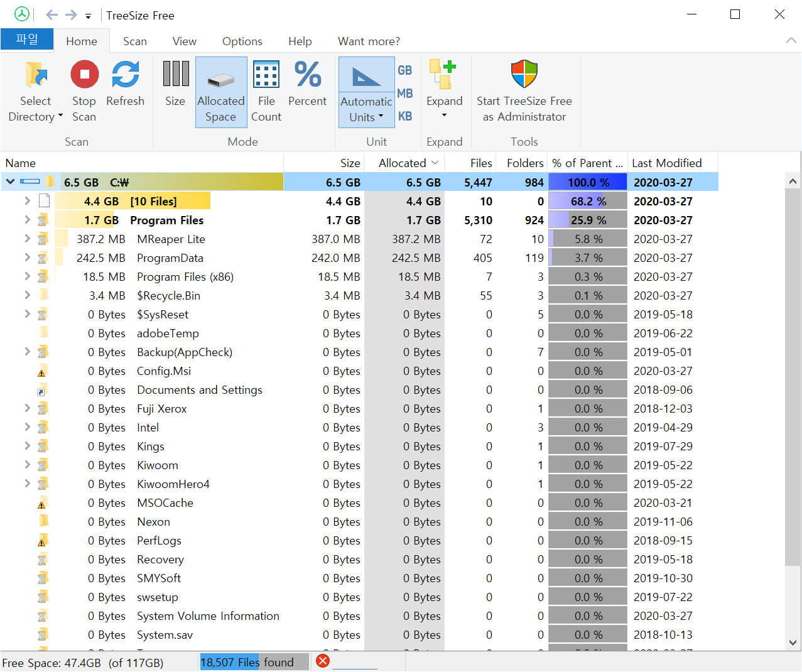Click the Refresh arrows icon
802x672 pixels.
125,74
